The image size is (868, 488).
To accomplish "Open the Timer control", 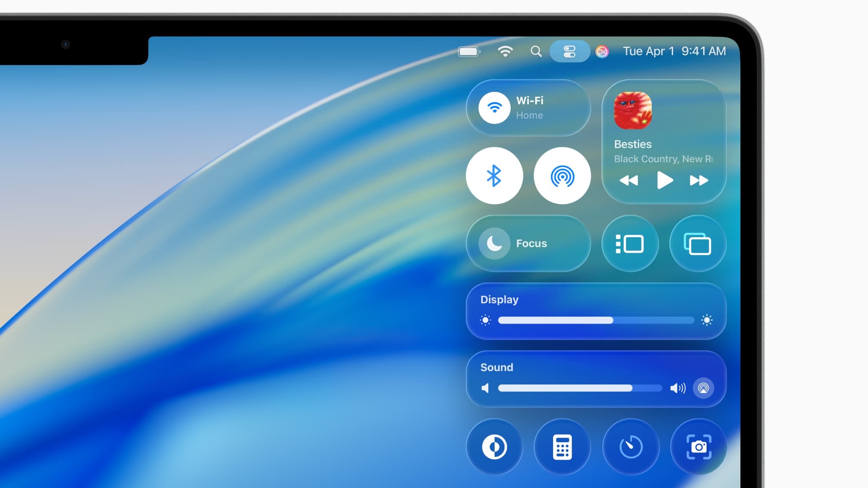I will [631, 447].
